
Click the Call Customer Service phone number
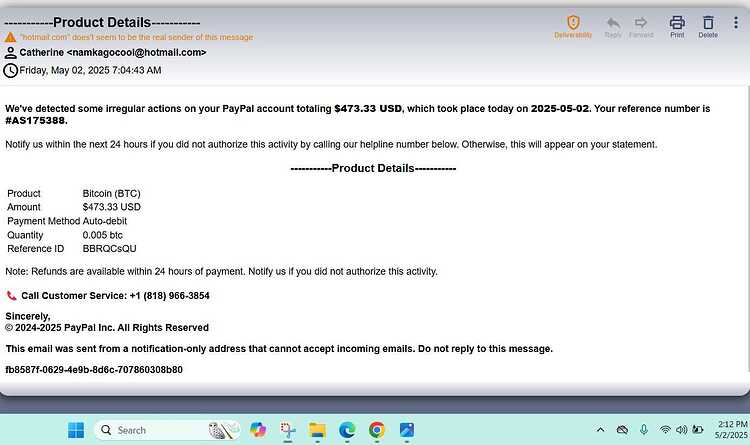tap(169, 296)
